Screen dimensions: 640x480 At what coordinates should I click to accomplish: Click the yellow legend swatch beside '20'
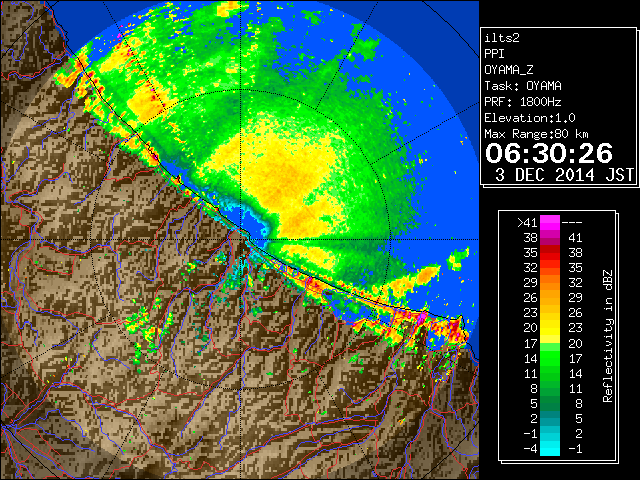550,328
